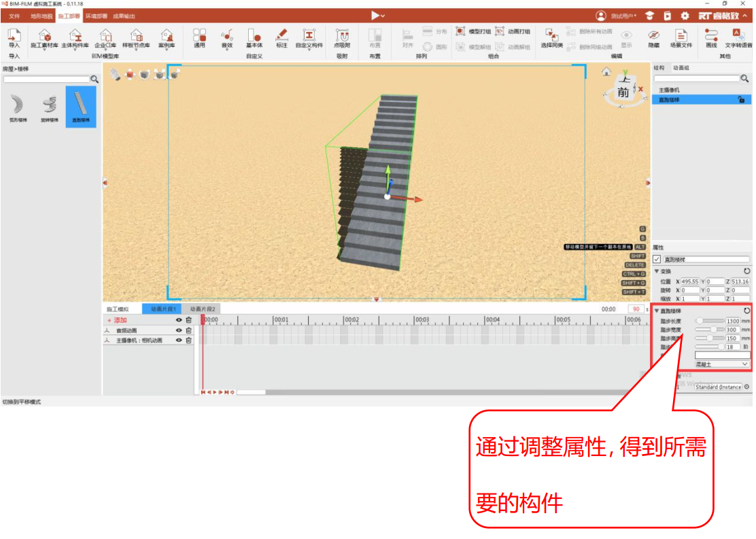Switch to the 环境部署 tab
The image size is (756, 539).
pos(97,16)
